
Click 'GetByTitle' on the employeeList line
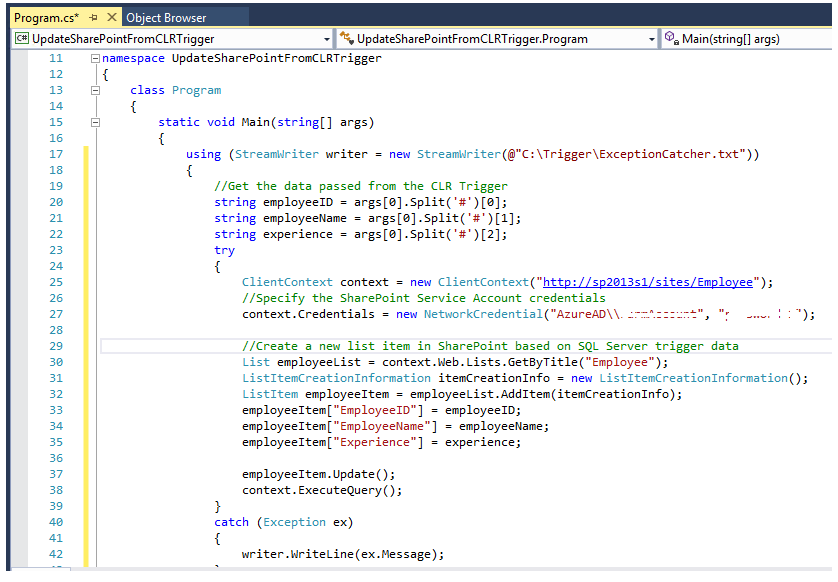point(543,362)
